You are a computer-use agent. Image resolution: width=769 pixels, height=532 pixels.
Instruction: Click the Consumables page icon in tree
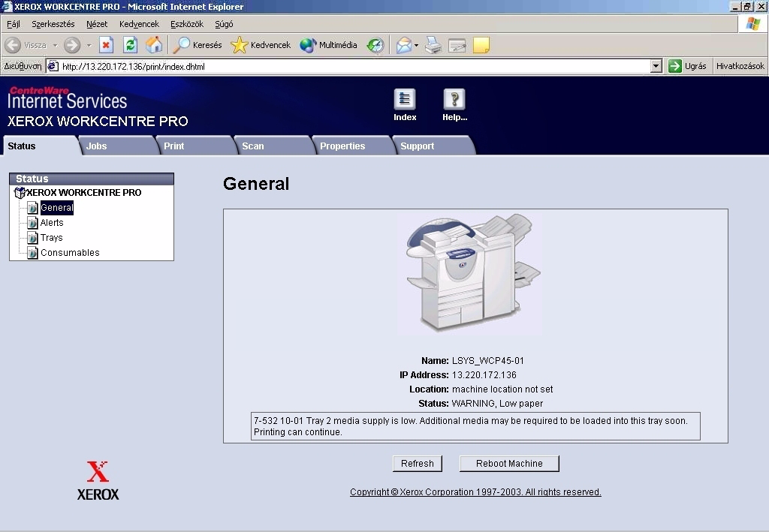[32, 253]
